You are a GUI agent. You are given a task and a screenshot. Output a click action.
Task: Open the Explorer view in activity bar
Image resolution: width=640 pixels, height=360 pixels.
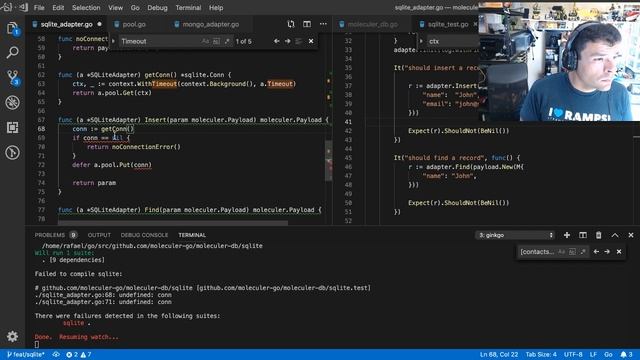point(12,28)
